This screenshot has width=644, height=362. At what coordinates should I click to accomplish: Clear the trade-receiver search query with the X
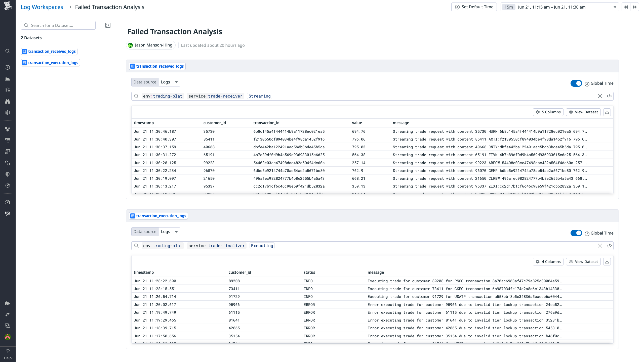point(600,96)
